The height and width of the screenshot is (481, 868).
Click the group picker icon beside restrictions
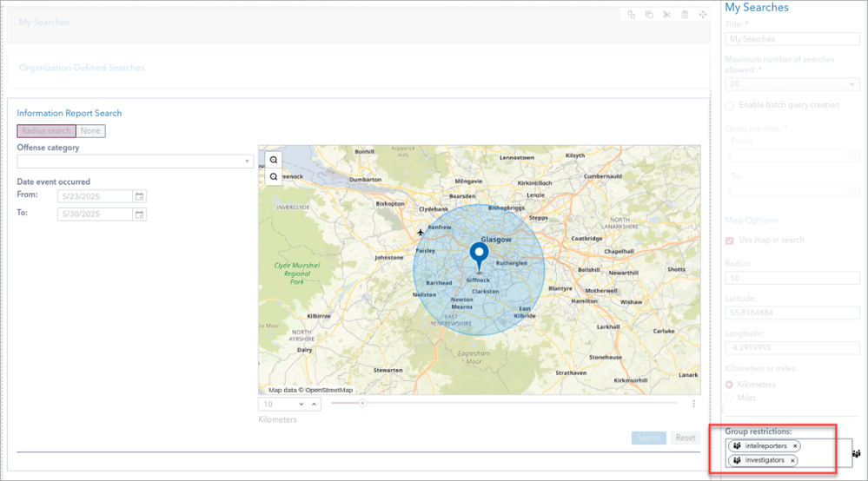856,453
